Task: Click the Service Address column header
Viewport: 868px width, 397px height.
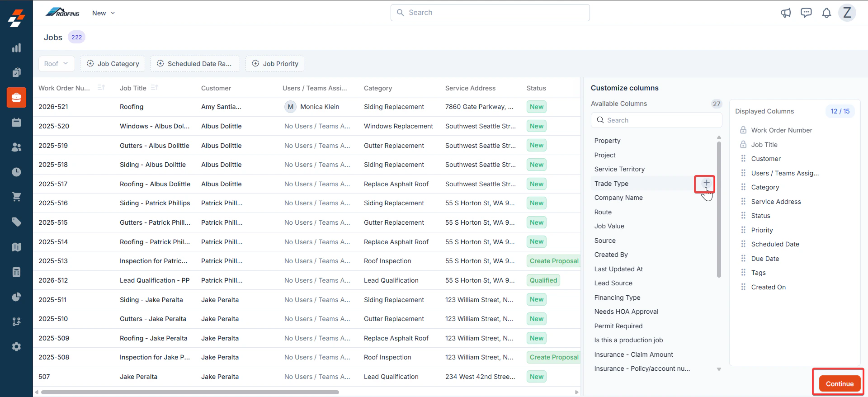Action: coord(470,88)
